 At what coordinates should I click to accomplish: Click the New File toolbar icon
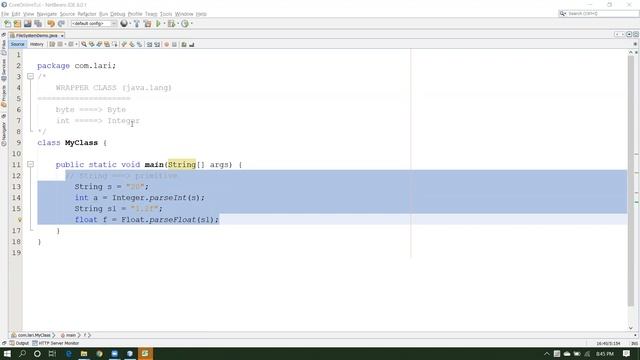point(7,24)
